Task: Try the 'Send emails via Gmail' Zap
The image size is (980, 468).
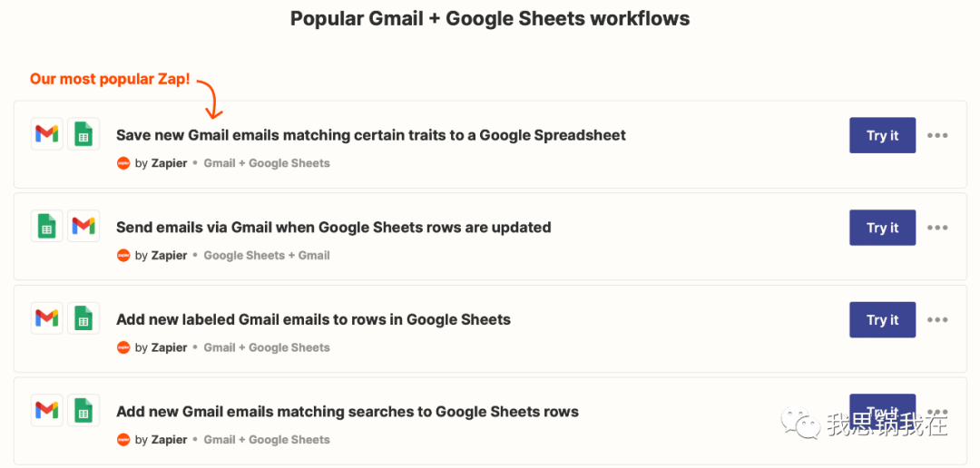Action: pyautogui.click(x=883, y=228)
